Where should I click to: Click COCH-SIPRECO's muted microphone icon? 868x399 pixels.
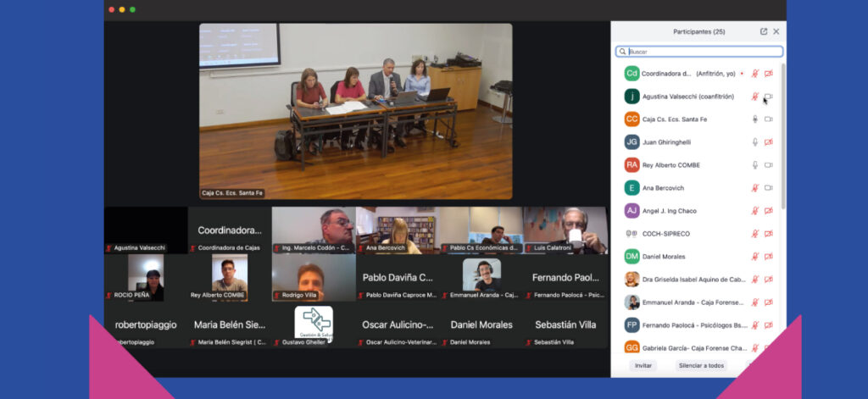pyautogui.click(x=754, y=234)
